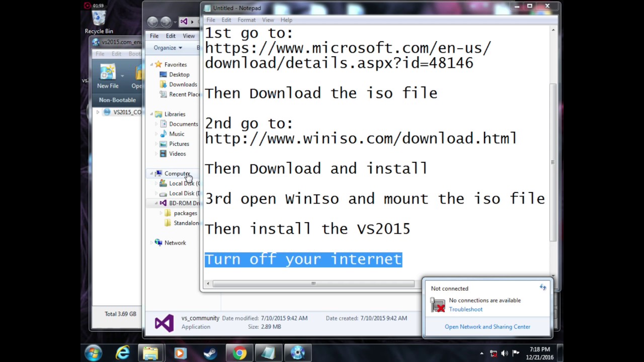This screenshot has width=644, height=362.
Task: Click Troubleshoot link in network popup
Action: pos(465,309)
